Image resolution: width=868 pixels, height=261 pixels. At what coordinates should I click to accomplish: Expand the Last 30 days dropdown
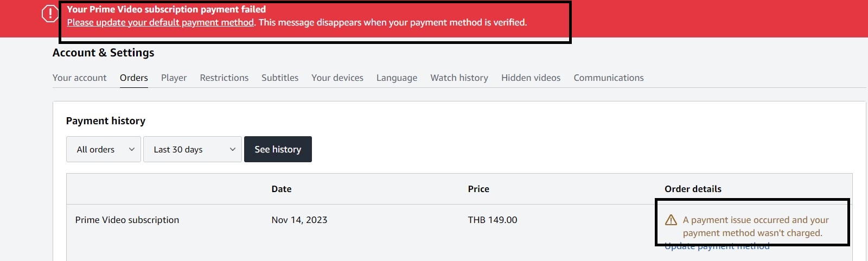(x=193, y=149)
